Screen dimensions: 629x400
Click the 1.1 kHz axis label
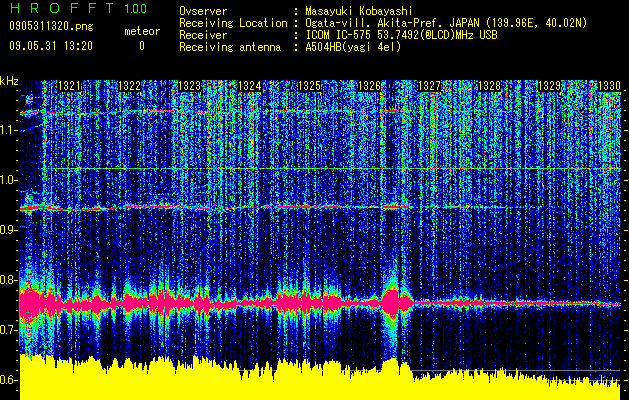(9, 130)
